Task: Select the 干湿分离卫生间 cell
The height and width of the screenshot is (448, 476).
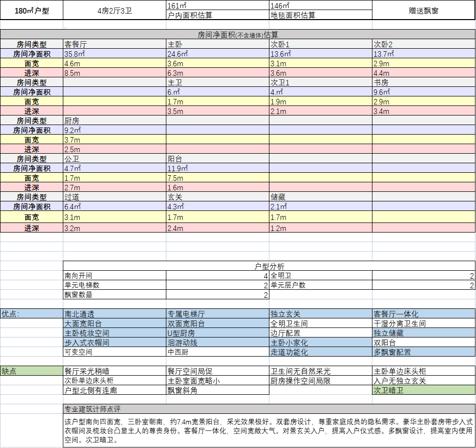Action: pos(424,323)
